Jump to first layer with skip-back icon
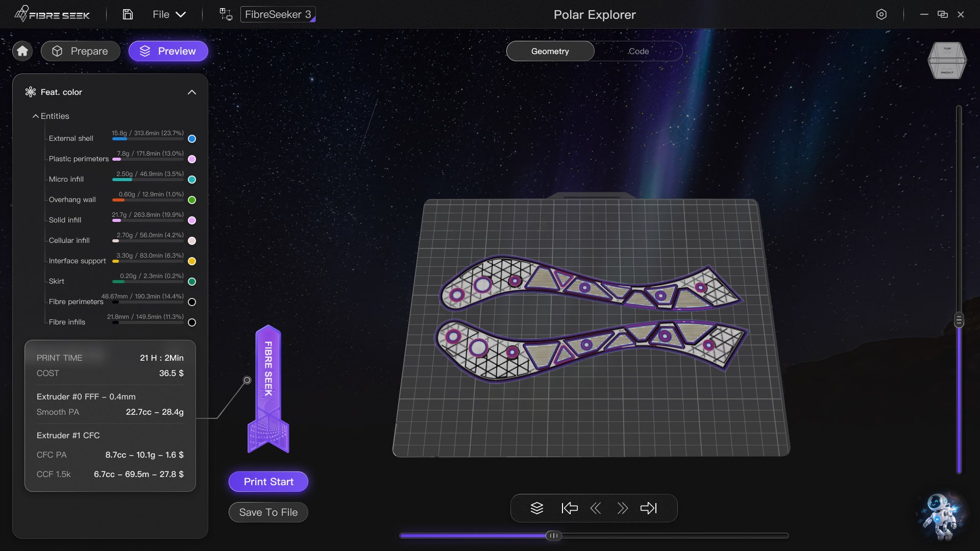 click(569, 508)
